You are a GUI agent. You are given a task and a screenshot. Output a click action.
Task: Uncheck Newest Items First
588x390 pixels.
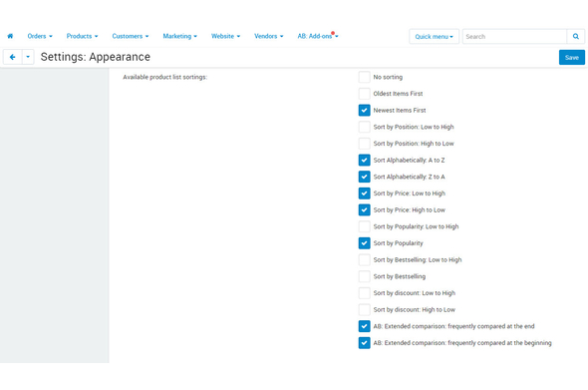pyautogui.click(x=364, y=111)
